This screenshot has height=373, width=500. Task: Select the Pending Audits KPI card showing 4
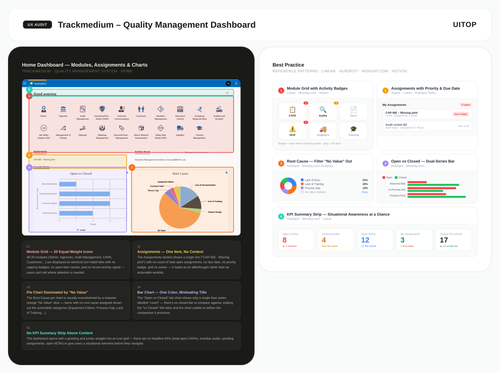tap(336, 240)
